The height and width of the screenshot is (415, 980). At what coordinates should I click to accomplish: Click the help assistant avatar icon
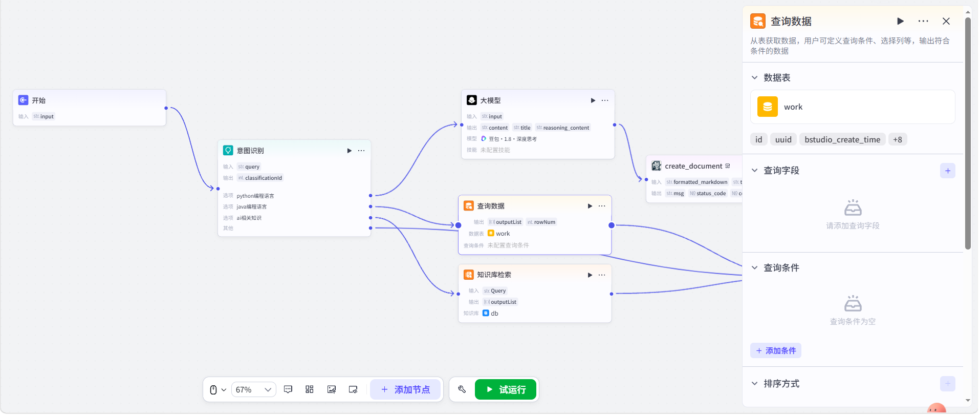click(937, 408)
